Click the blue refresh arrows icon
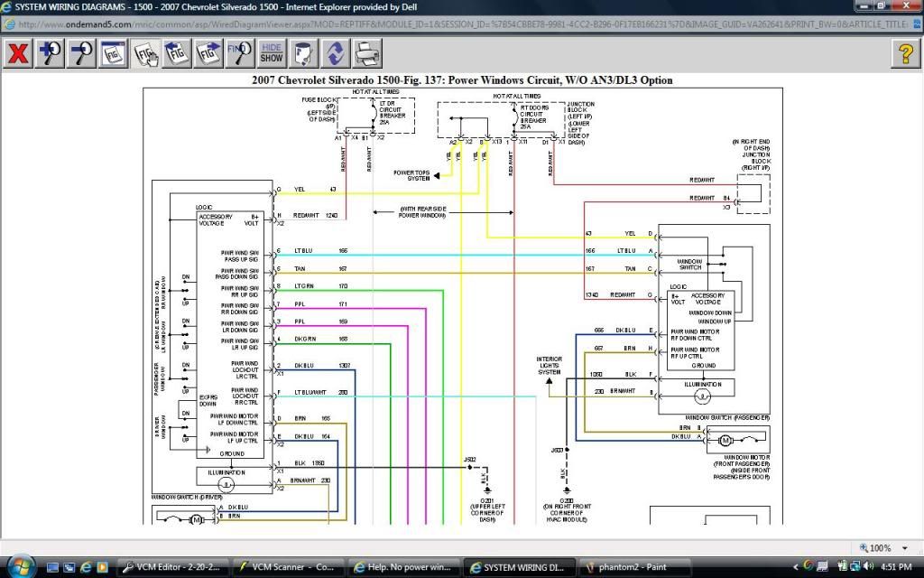This screenshot has height=578, width=924. click(x=335, y=53)
